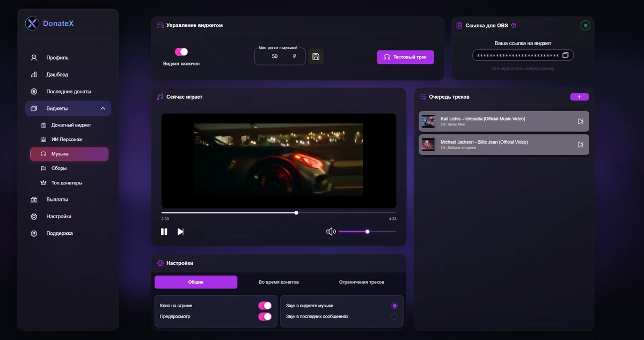This screenshot has width=644, height=340.
Task: Save the minimum donation amount
Action: 316,56
